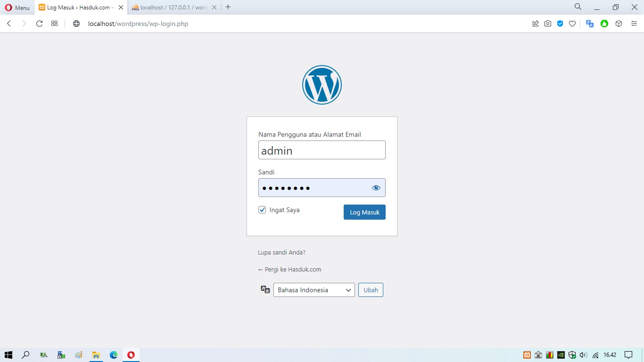Click the clock showing 16.42

click(x=610, y=355)
